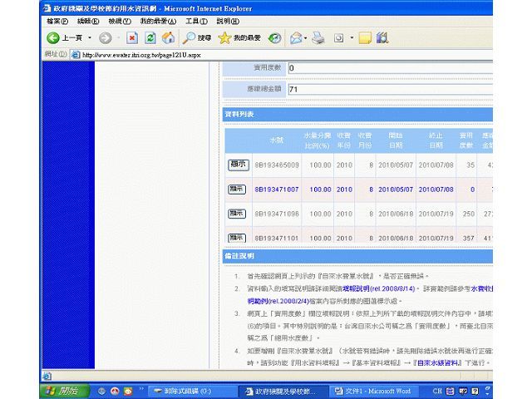The width and height of the screenshot is (532, 399).
Task: Expand the Forward button history dropdown arrow
Action: pyautogui.click(x=117, y=38)
